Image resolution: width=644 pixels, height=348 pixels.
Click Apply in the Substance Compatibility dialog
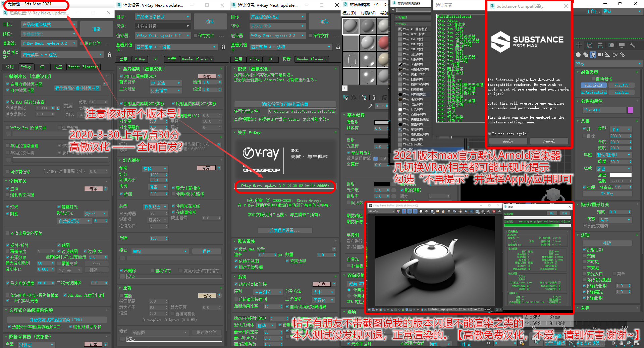tap(508, 141)
